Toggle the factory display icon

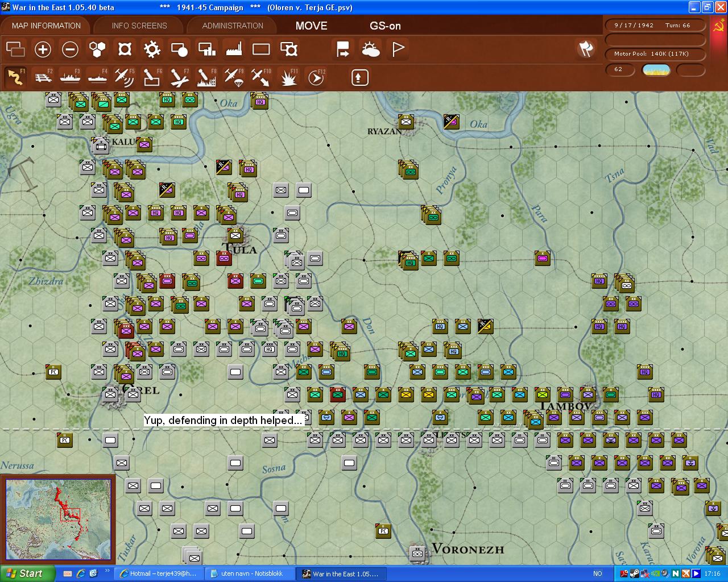234,49
